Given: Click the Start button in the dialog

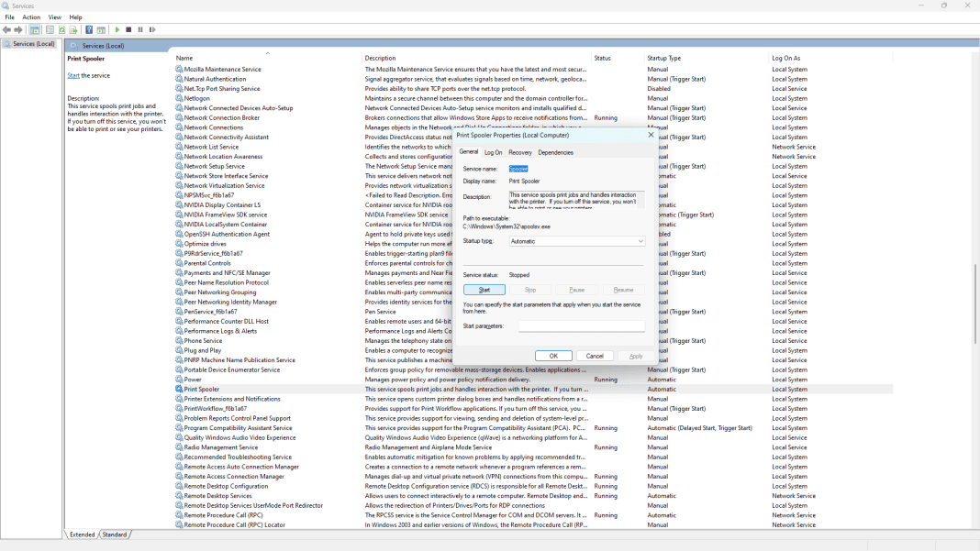Looking at the screenshot, I should click(x=484, y=289).
